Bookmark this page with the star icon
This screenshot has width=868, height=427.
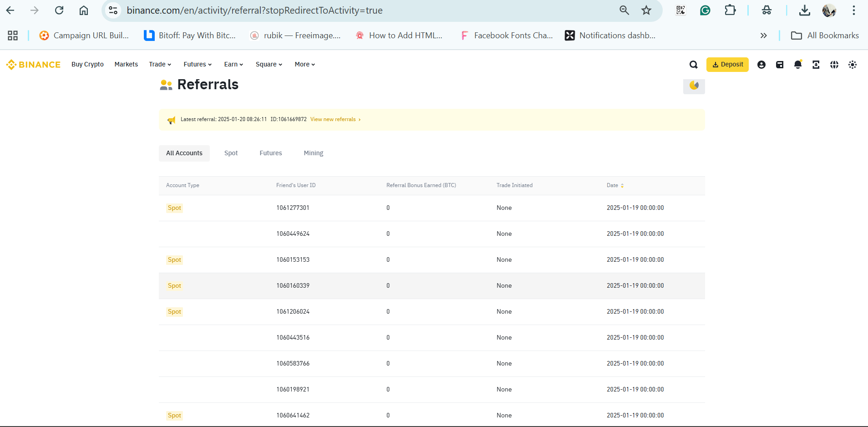[646, 10]
